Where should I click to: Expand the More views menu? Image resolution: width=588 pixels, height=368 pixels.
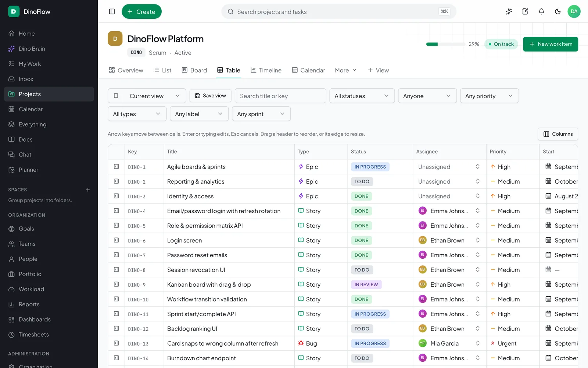tap(346, 70)
